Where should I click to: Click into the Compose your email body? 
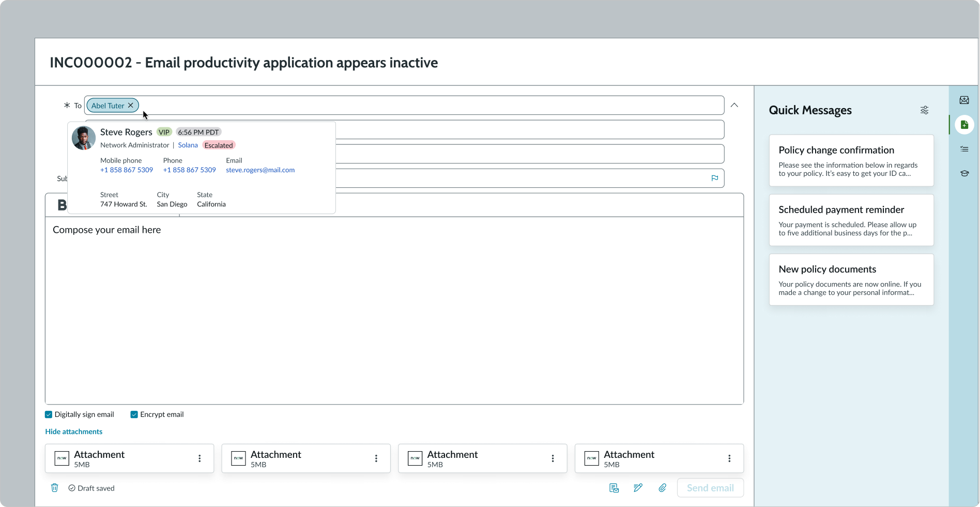(394, 310)
